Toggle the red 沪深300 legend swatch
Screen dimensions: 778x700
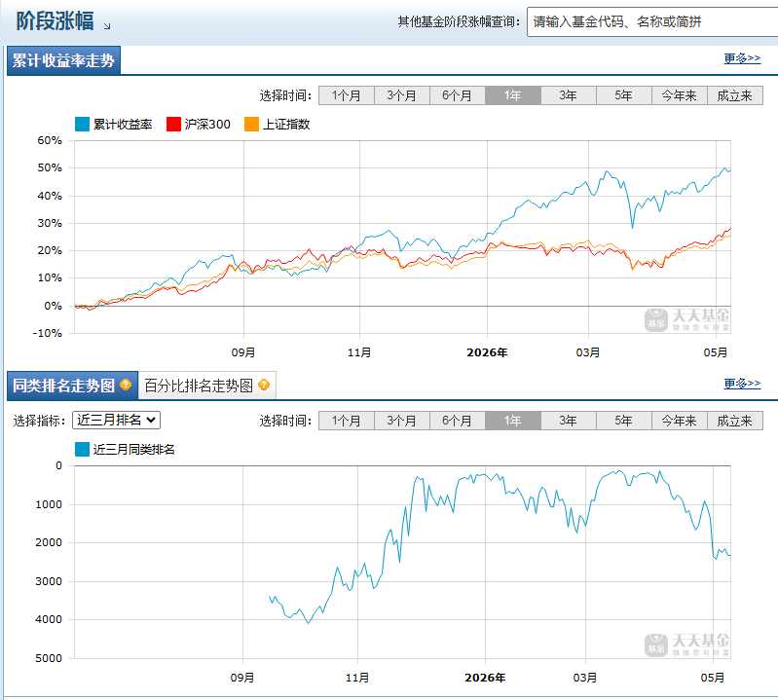pos(173,124)
